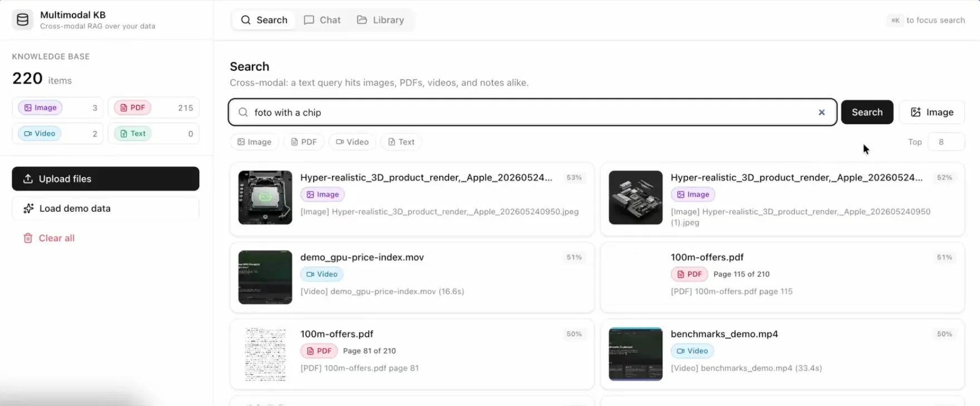Click the "220 items" count

click(x=42, y=79)
